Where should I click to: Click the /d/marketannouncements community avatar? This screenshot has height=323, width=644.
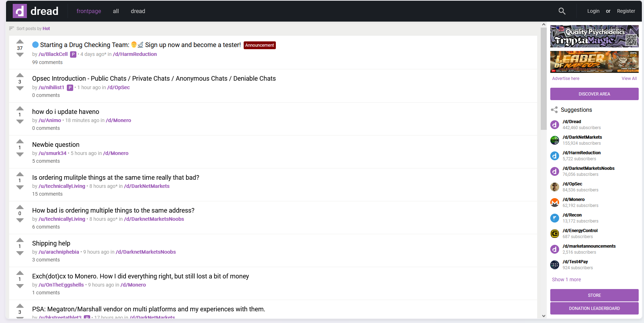555,249
